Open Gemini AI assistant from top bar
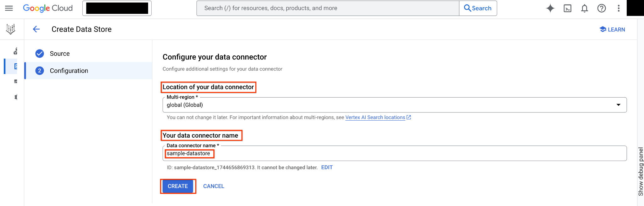 pos(550,8)
